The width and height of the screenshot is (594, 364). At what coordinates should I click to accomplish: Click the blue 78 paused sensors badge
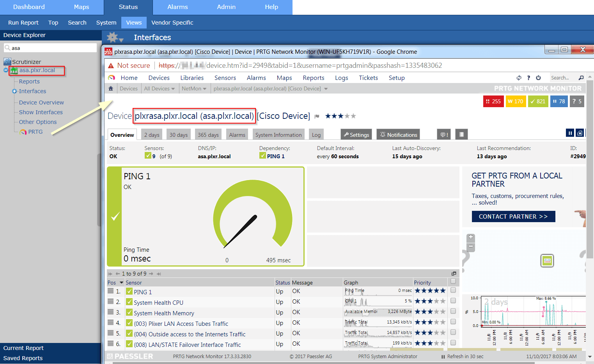click(x=559, y=101)
